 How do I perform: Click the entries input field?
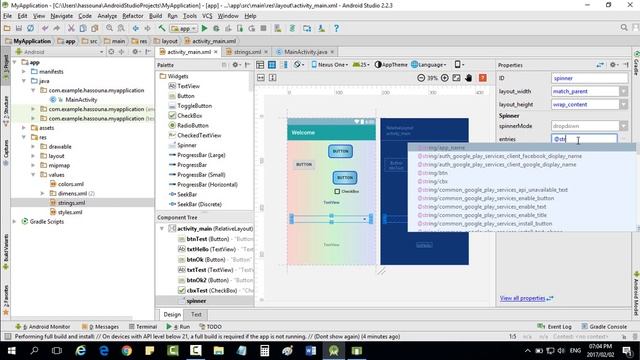(584, 139)
